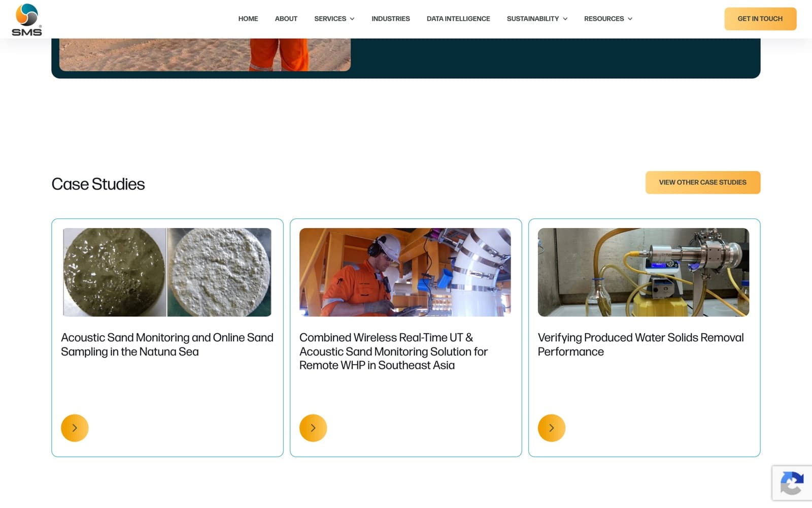Click View Other Case Studies button
Image resolution: width=812 pixels, height=508 pixels.
703,182
